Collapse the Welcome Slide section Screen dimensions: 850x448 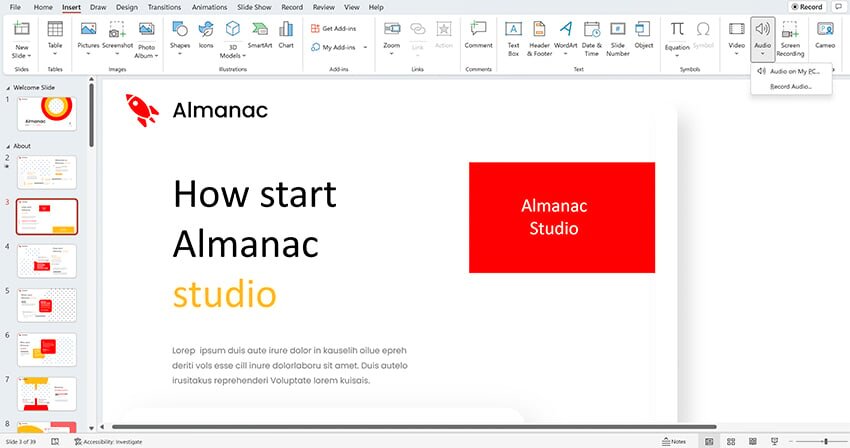[7, 87]
